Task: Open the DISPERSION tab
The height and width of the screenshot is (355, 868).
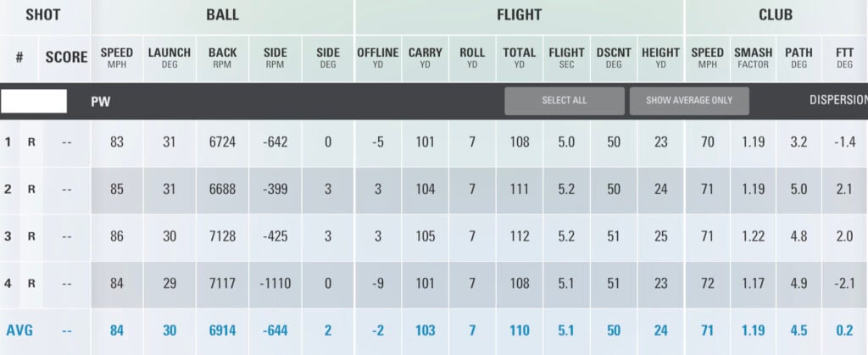Action: tap(837, 100)
